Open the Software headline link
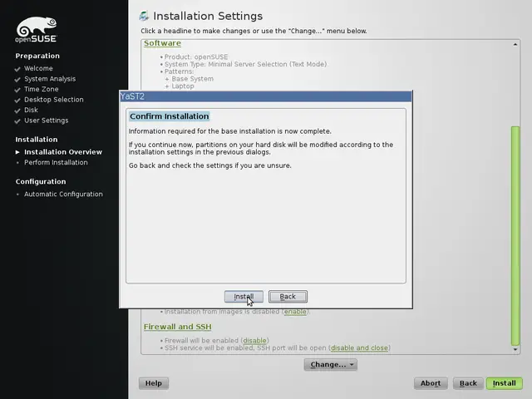This screenshot has width=532, height=399. [163, 43]
